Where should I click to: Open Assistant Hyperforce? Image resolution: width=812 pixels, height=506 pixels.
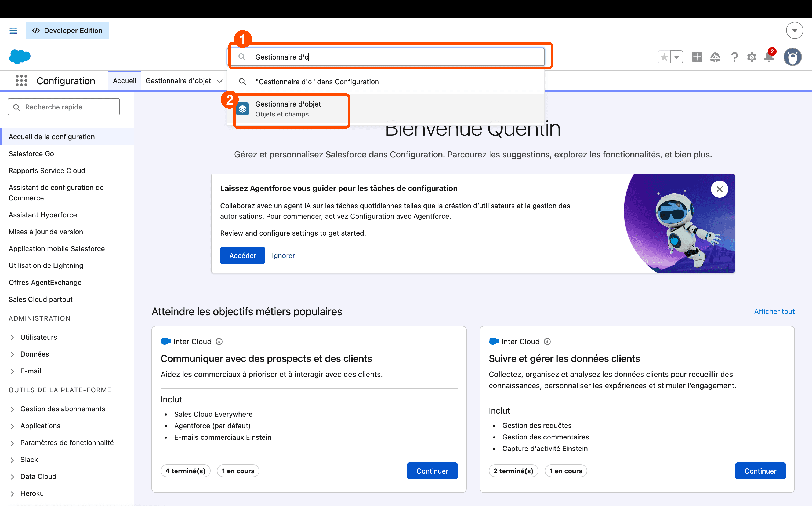pos(43,215)
